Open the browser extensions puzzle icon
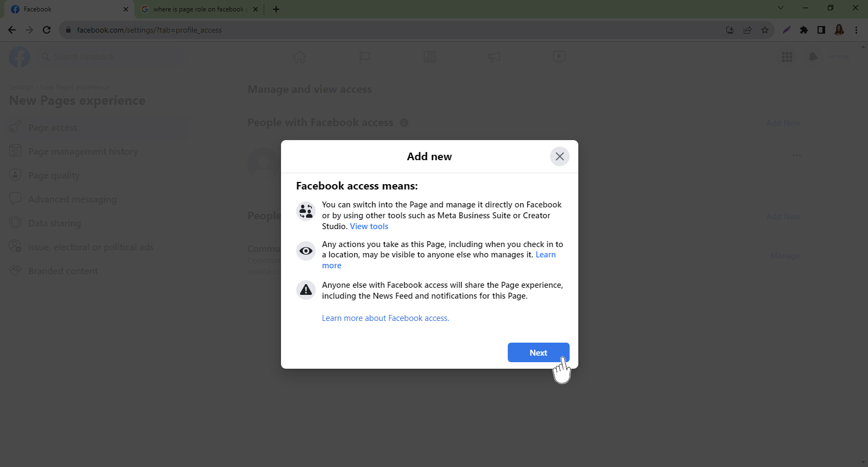This screenshot has height=467, width=868. coord(804,30)
